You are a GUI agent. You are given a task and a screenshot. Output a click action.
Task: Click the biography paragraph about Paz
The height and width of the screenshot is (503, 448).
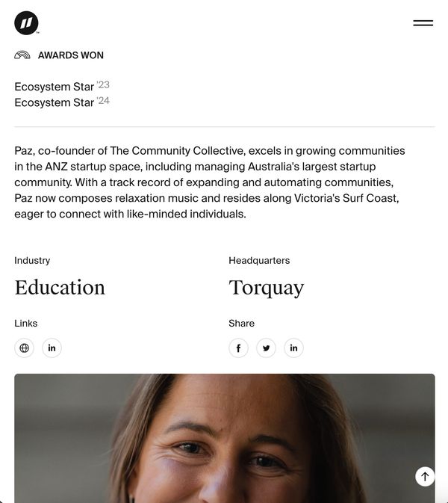pos(210,182)
